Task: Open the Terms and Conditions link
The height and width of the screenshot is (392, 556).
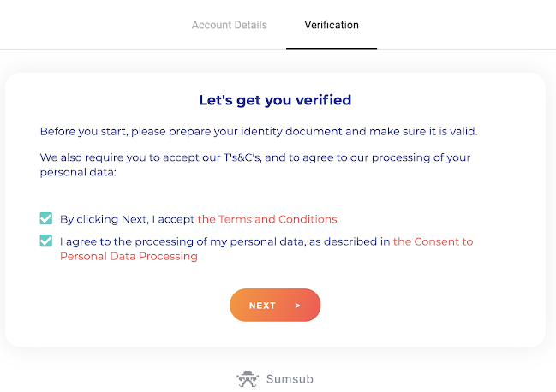Action: (x=267, y=219)
